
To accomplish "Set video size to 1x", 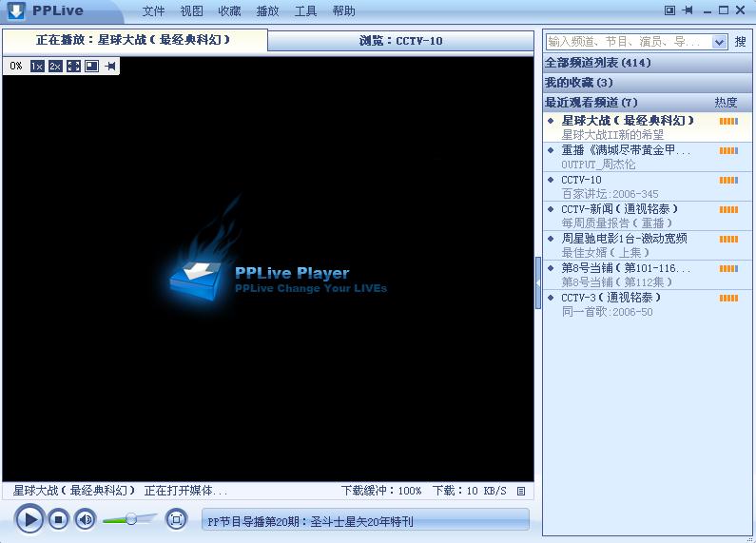I will (x=37, y=66).
